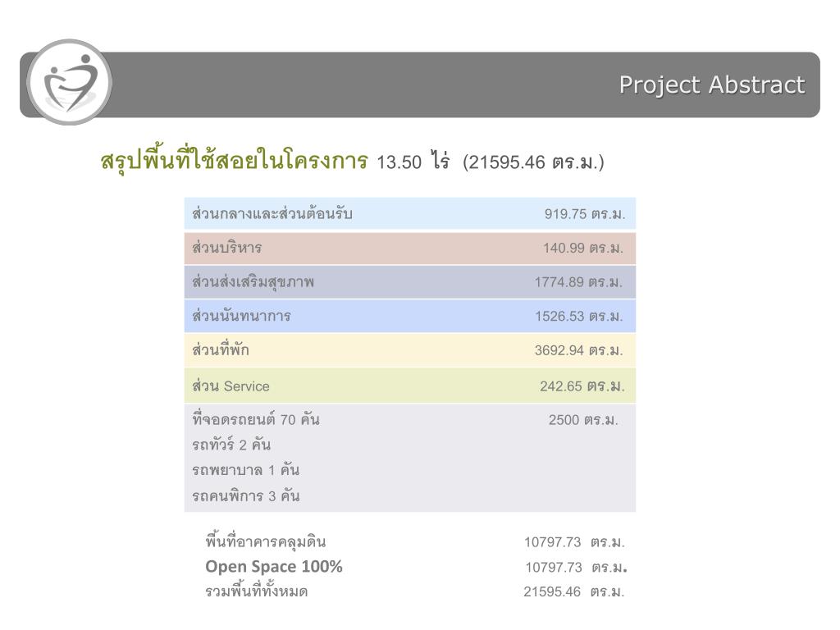Click the total '21595.46 ตร.ม.' at bottom
This screenshot has height=630, width=840.
click(574, 592)
